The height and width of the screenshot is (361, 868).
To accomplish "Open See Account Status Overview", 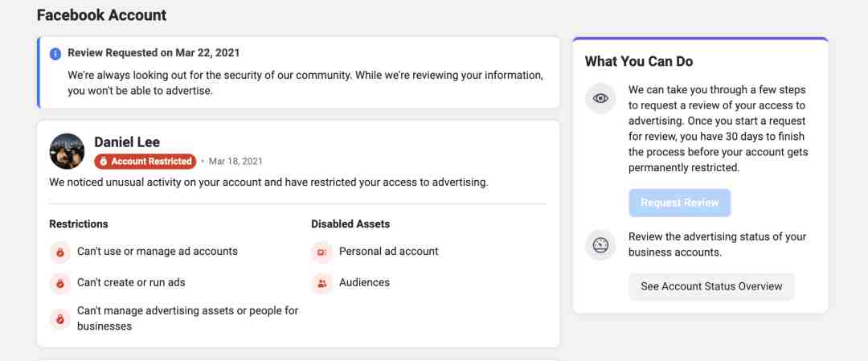I will (x=711, y=286).
